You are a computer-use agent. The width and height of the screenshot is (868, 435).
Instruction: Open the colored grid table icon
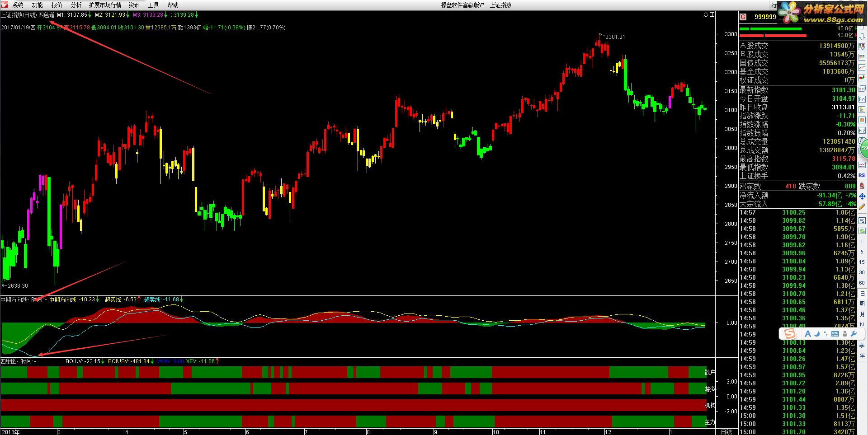(x=862, y=57)
